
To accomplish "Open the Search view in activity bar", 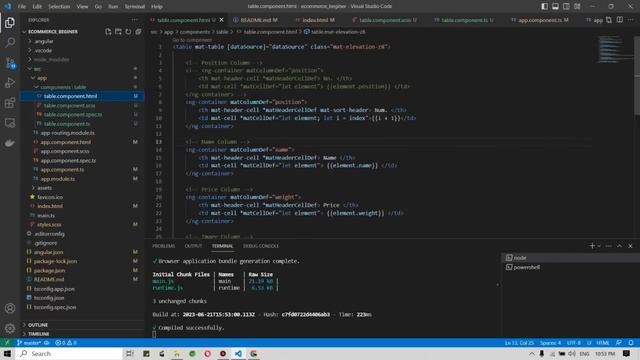I will (10, 42).
